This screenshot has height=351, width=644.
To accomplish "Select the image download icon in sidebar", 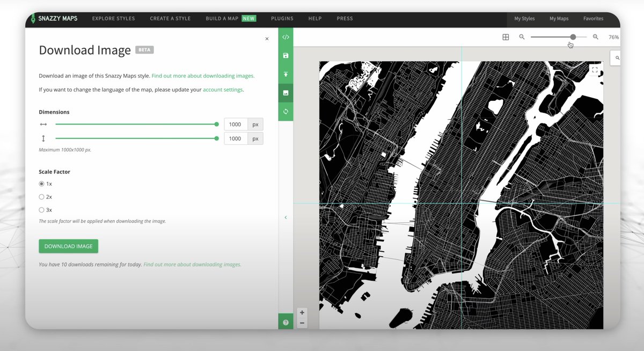I will pyautogui.click(x=286, y=93).
